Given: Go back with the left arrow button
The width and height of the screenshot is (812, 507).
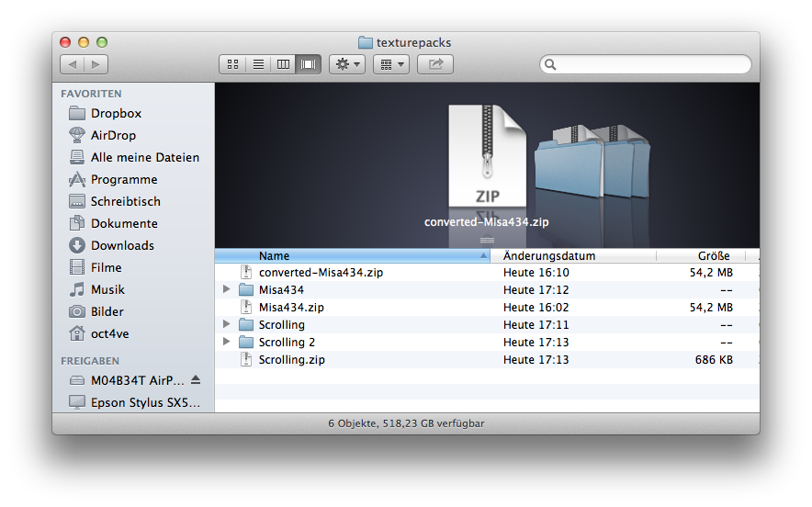Looking at the screenshot, I should click(x=73, y=64).
